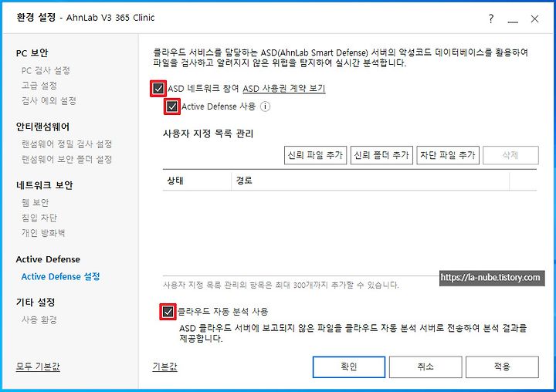Select Active Defense 설정 in sidebar

tap(61, 276)
